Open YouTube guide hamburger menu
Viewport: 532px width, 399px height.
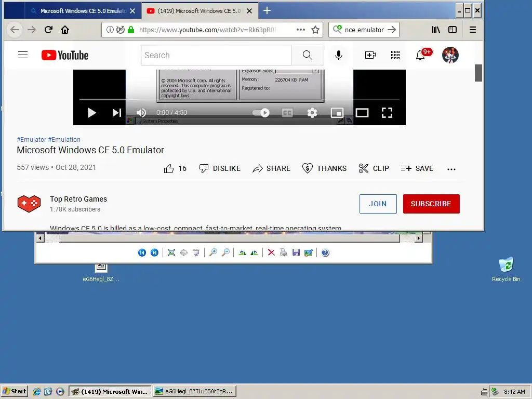click(23, 55)
